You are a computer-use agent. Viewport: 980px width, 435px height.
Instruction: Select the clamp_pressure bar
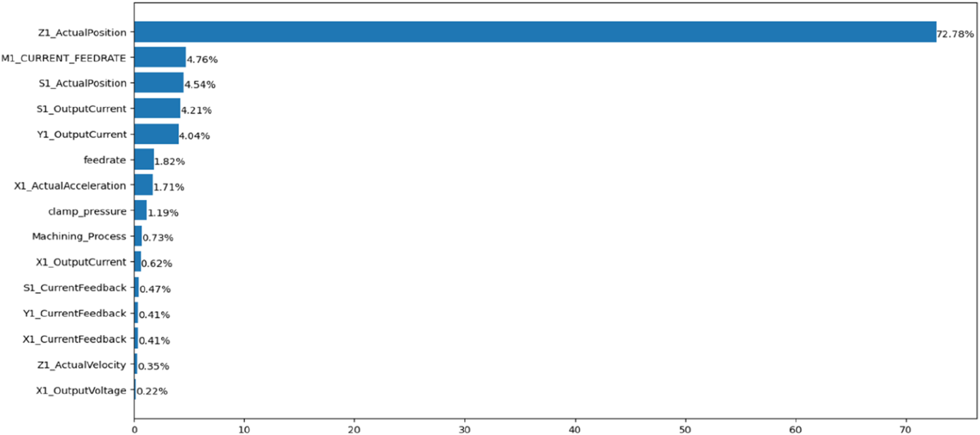click(140, 210)
